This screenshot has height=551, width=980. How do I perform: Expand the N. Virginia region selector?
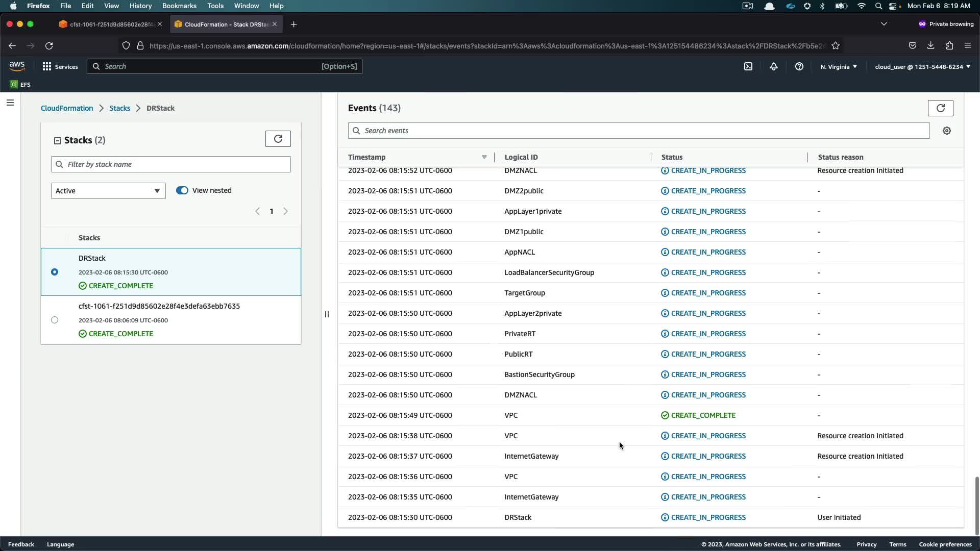tap(839, 66)
